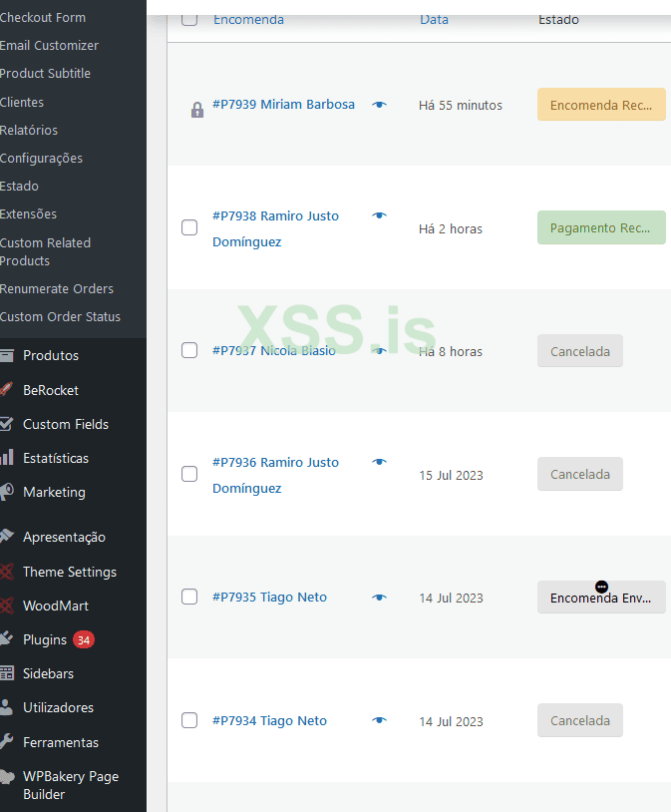Screen dimensions: 671x812
Task: Open Custom Related Products submenu item
Action: pos(46,251)
